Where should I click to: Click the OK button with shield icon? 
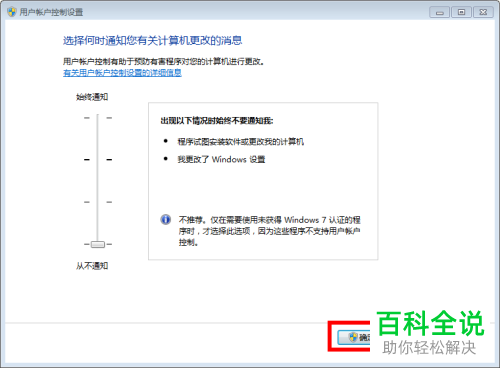(x=354, y=337)
